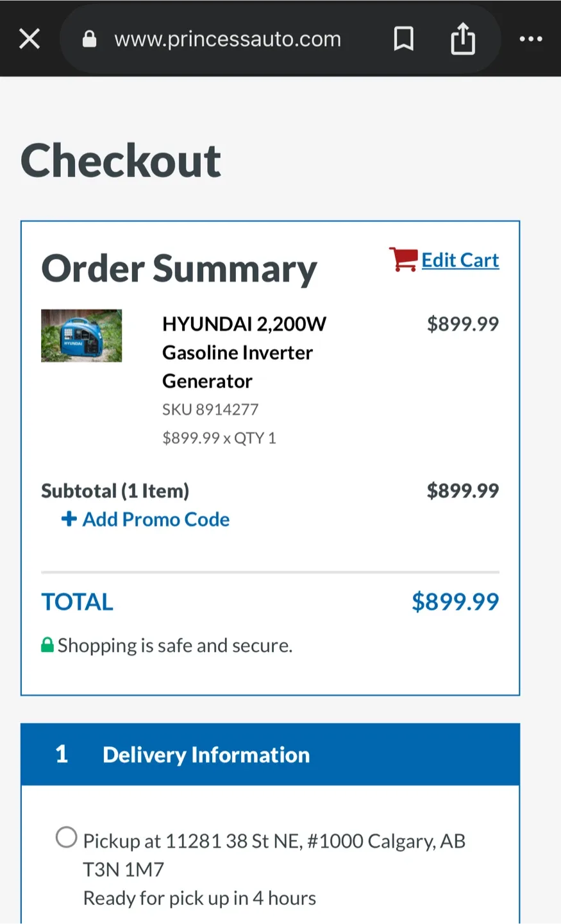This screenshot has height=924, width=561.
Task: Click the red shopping cart icon
Action: (403, 258)
